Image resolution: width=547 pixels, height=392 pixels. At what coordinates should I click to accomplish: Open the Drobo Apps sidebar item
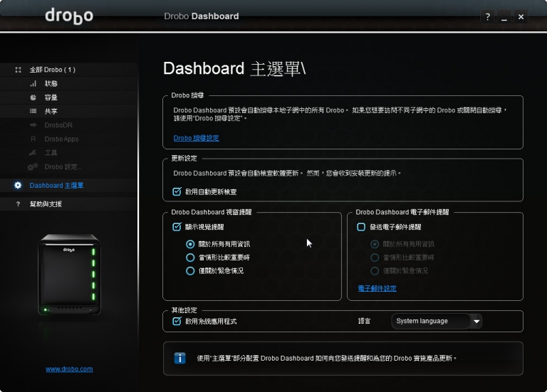tap(68, 139)
